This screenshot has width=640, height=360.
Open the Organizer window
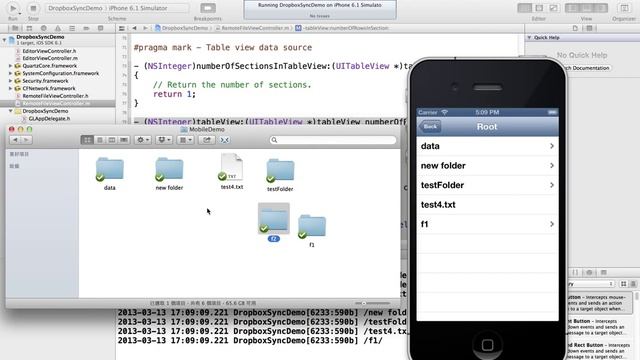[x=624, y=8]
